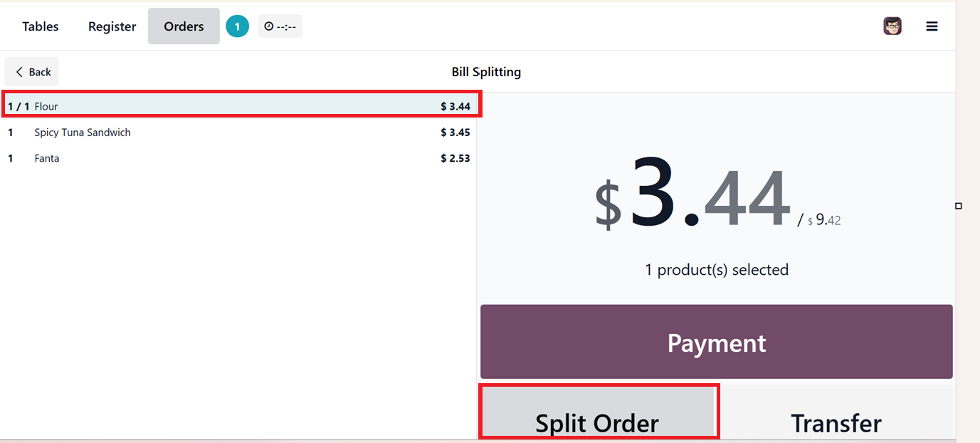Go back using the Back arrow
This screenshot has height=443, width=980.
[x=32, y=72]
